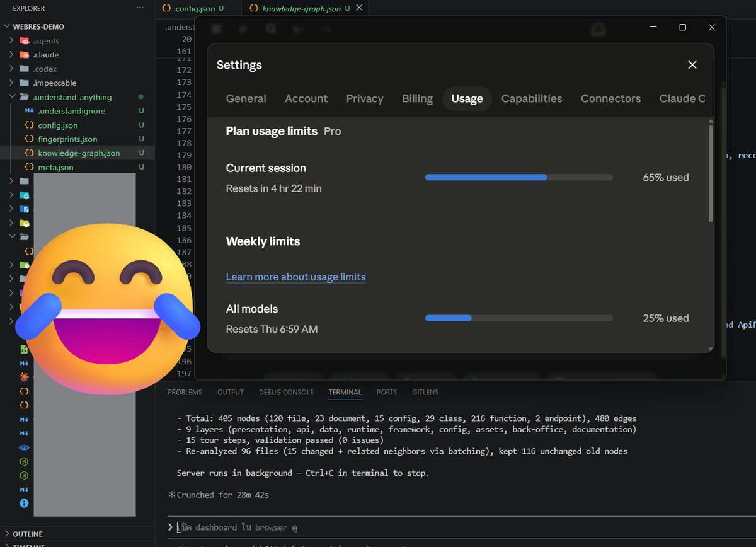Click 'Resets in 4 hr 22 min' text

(274, 188)
